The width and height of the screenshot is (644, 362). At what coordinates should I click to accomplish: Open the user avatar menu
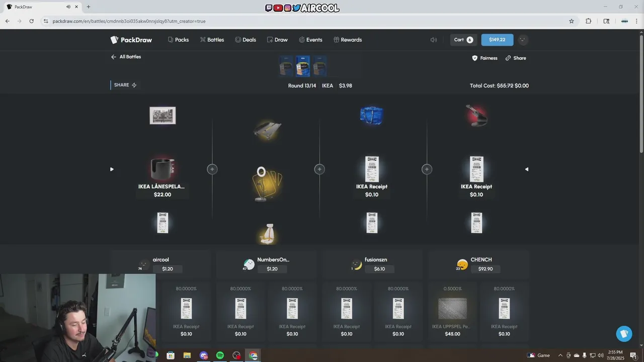click(x=523, y=40)
